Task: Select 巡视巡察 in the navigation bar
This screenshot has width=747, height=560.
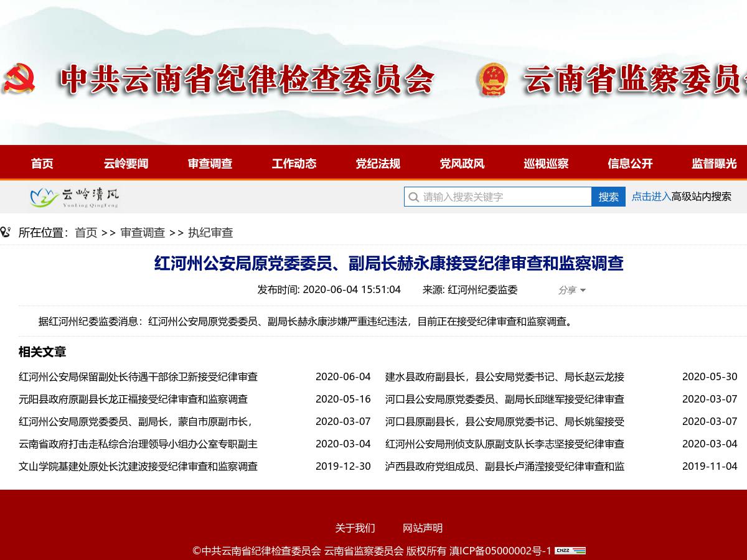Action: click(546, 164)
